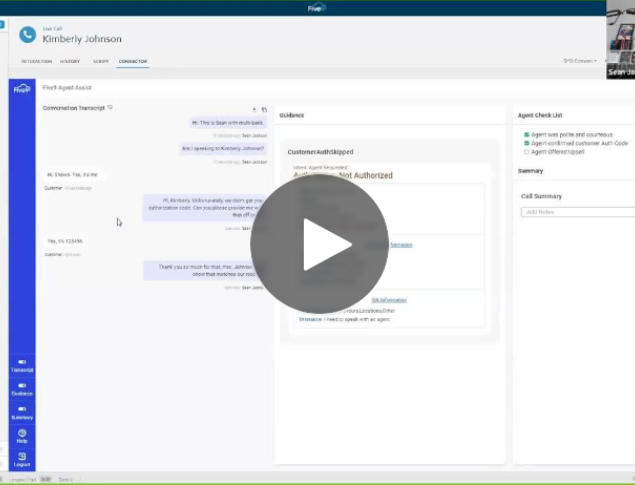Toggle the Guidance switch in sidebar
This screenshot has width=635, height=485.
point(22,387)
